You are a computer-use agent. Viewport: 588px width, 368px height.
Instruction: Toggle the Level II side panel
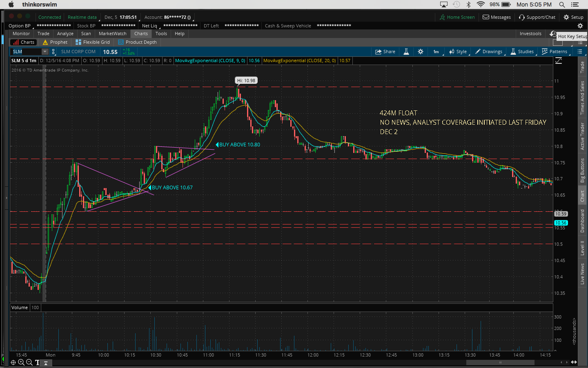click(x=582, y=248)
